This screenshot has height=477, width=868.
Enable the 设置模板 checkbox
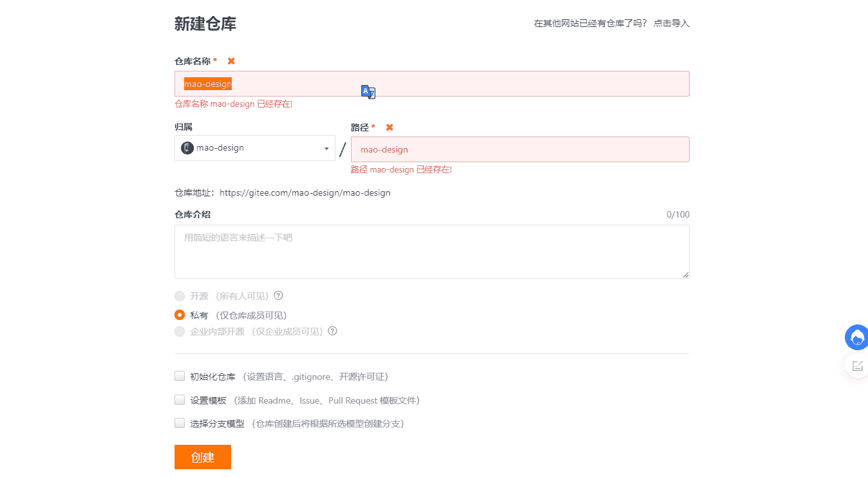click(180, 400)
